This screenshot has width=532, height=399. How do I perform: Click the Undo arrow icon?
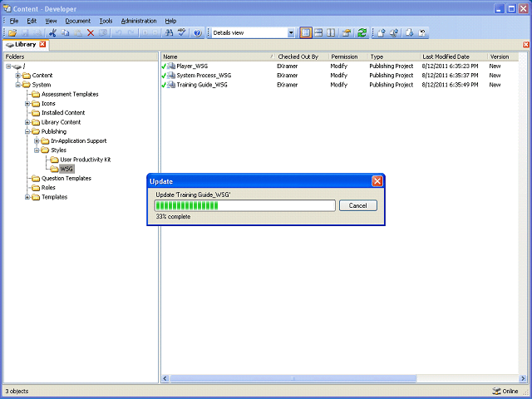coord(118,33)
